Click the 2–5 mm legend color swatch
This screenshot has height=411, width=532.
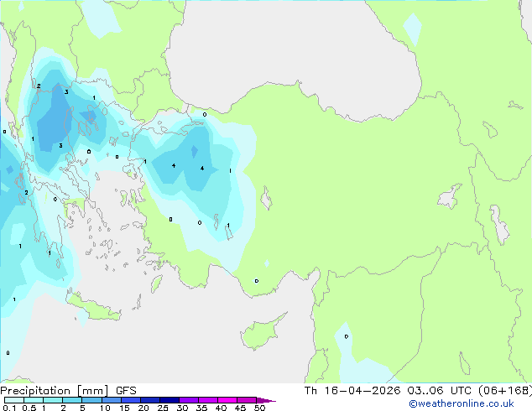(72, 400)
